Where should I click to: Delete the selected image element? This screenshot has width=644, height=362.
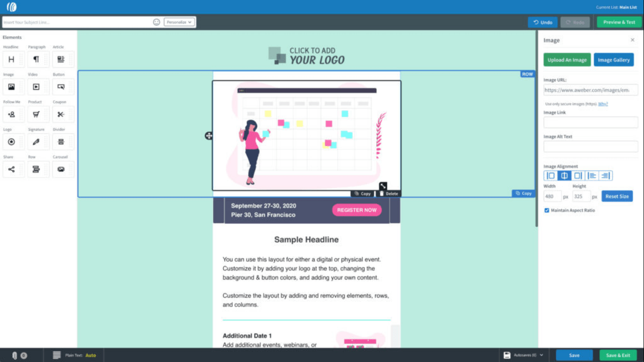(389, 194)
